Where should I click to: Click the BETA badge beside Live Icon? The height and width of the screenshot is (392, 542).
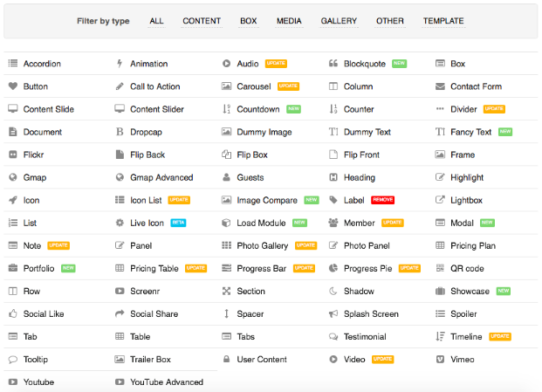click(x=178, y=223)
